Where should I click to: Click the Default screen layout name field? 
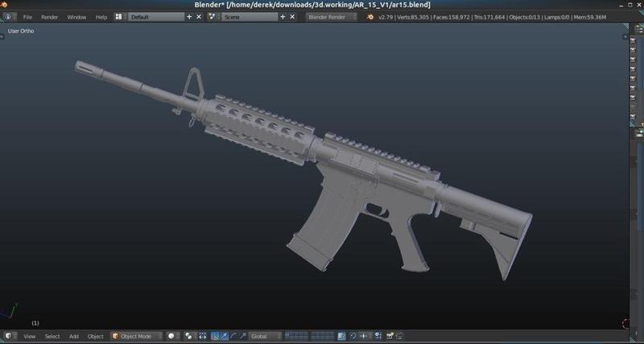tap(156, 17)
